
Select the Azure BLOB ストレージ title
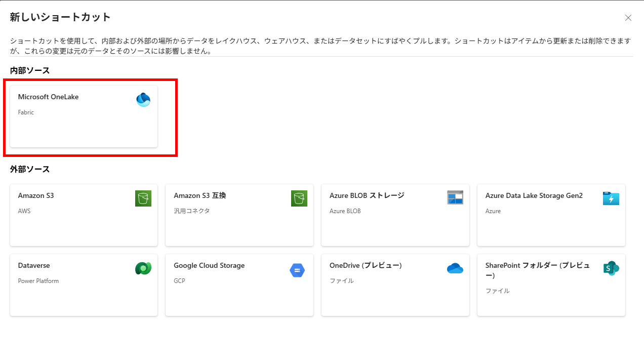pyautogui.click(x=367, y=195)
